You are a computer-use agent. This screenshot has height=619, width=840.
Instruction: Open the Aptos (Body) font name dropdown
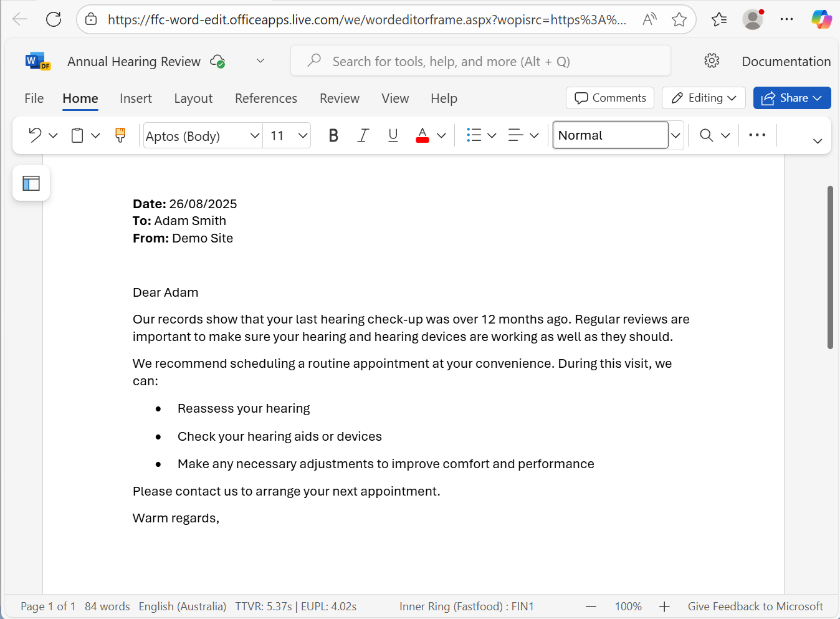[254, 135]
